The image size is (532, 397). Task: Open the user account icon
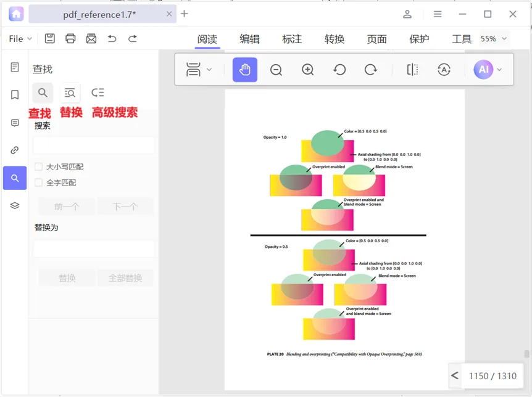pos(407,14)
